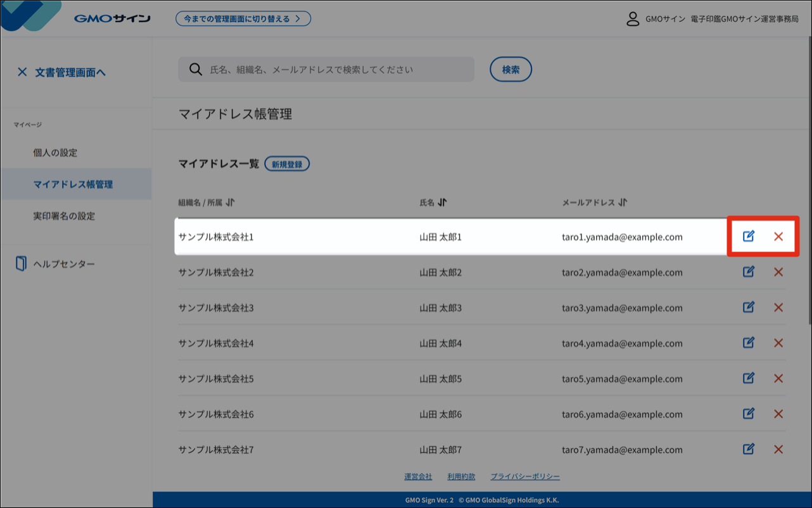Click edit icon for サンプル株式会社1
Screen dimensions: 812x508
point(748,236)
